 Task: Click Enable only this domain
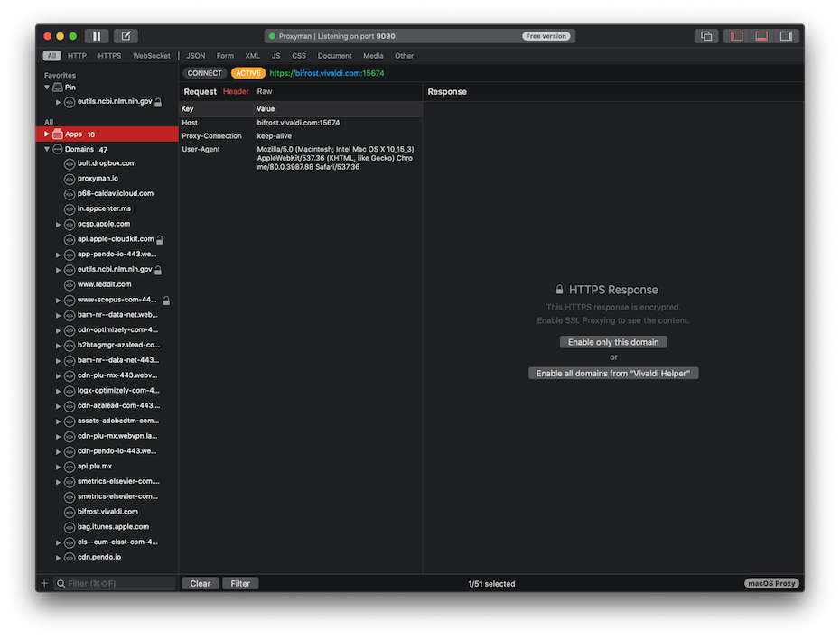click(613, 342)
